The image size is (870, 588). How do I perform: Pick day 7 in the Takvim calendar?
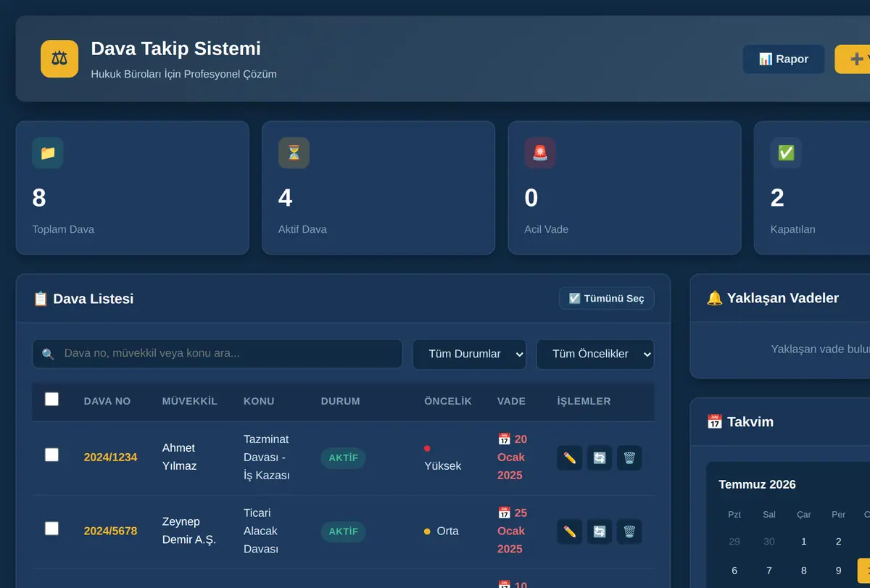click(x=769, y=571)
